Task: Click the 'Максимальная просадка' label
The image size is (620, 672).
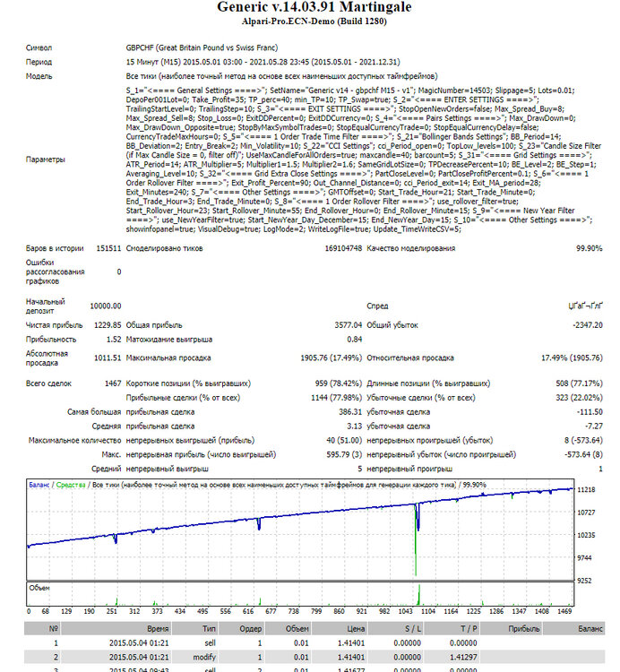Action: [168, 358]
